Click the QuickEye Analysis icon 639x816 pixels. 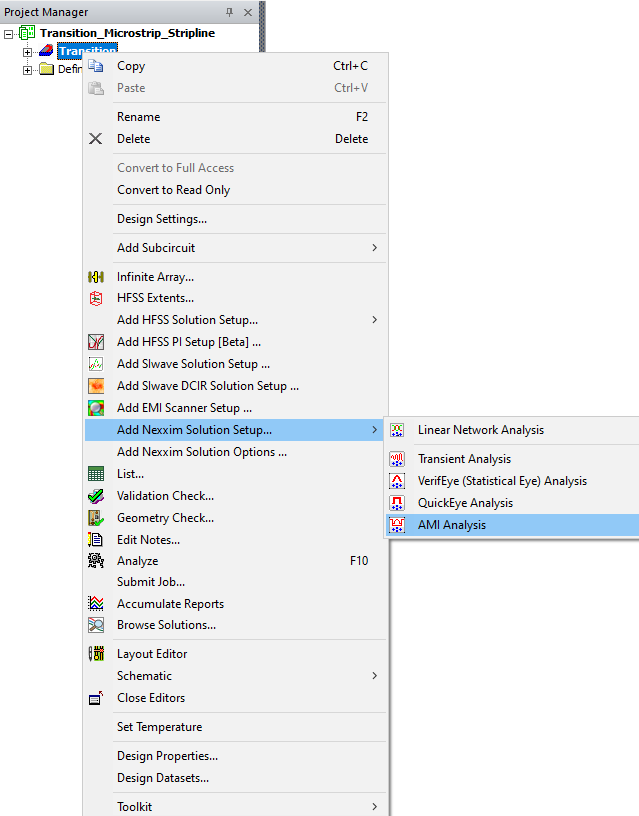pyautogui.click(x=397, y=503)
